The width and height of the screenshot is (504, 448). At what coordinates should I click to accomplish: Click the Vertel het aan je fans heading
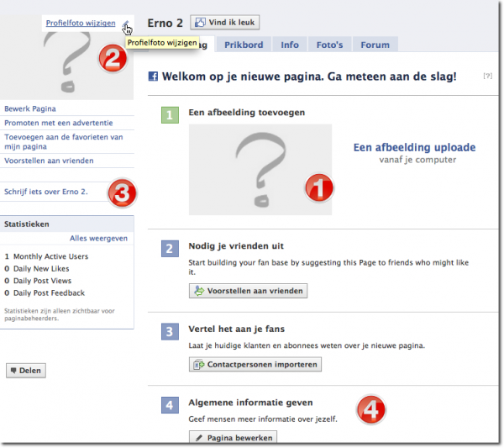[237, 329]
